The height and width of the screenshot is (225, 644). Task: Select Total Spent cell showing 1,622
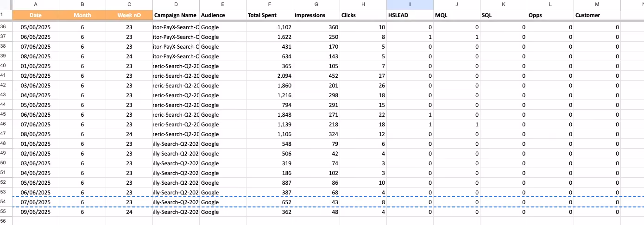pos(270,37)
